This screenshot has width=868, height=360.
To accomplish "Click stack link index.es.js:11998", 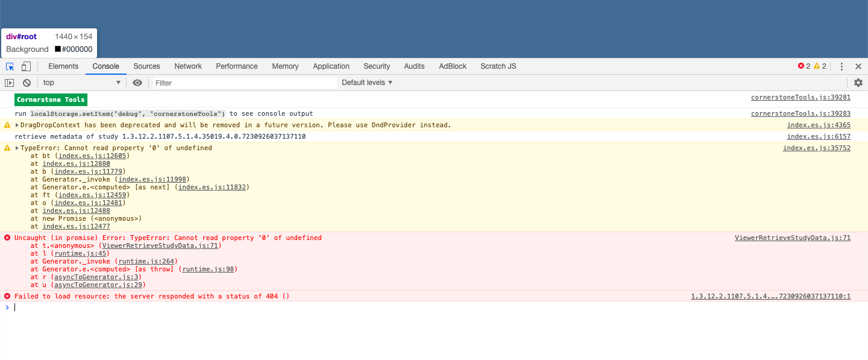I will coord(153,179).
